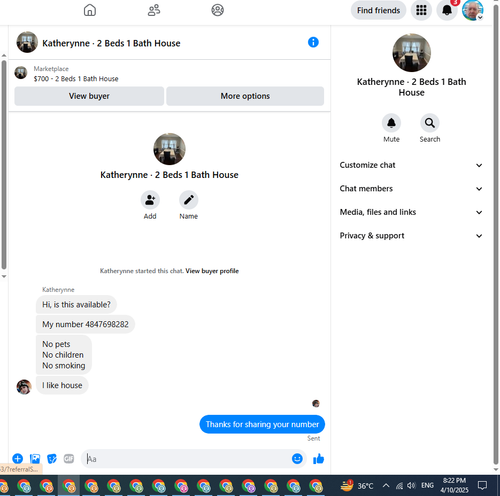
Task: Click Add people icon in chat
Action: click(150, 200)
